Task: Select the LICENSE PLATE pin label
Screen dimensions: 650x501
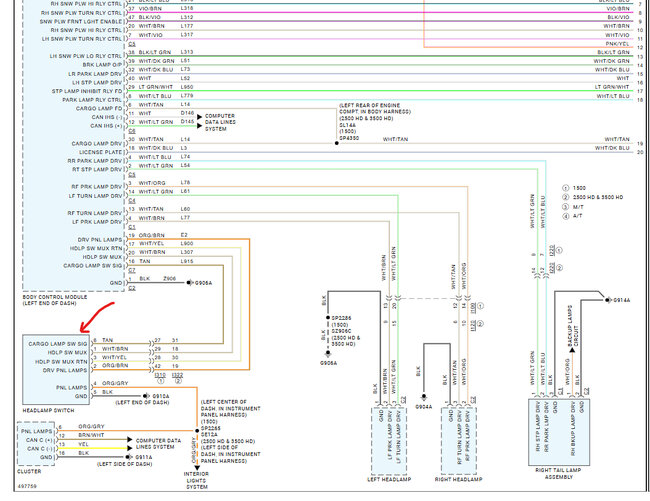Action: click(100, 152)
